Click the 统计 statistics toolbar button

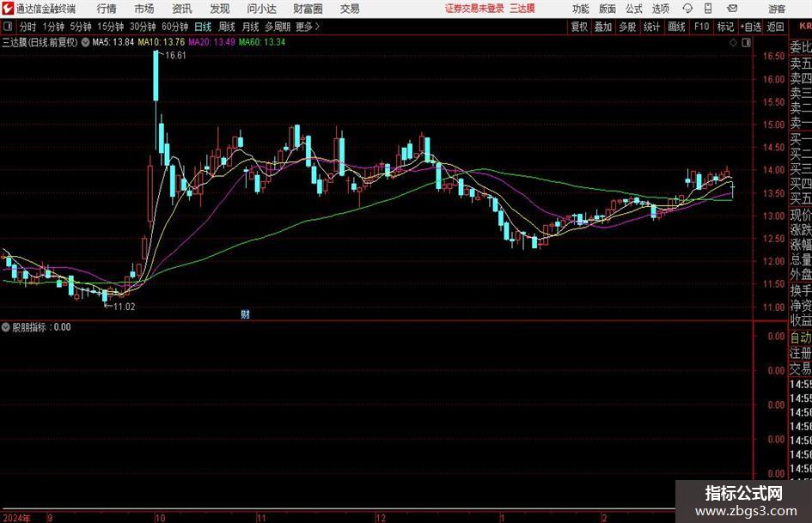pos(651,27)
